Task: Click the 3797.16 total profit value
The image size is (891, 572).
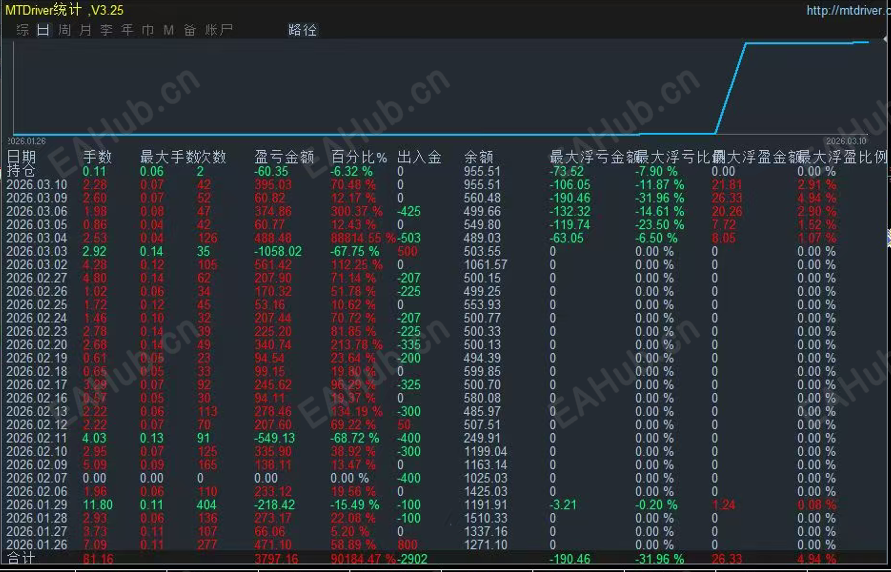Action: tap(276, 559)
